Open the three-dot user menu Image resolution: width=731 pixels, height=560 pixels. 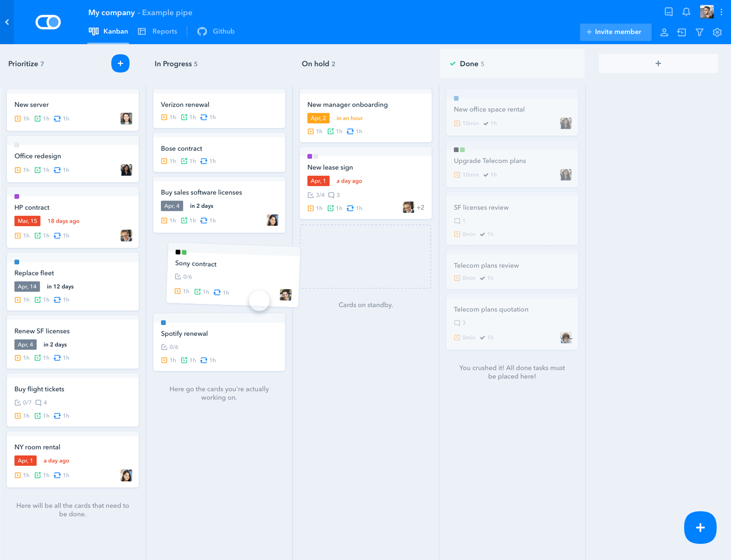(721, 12)
